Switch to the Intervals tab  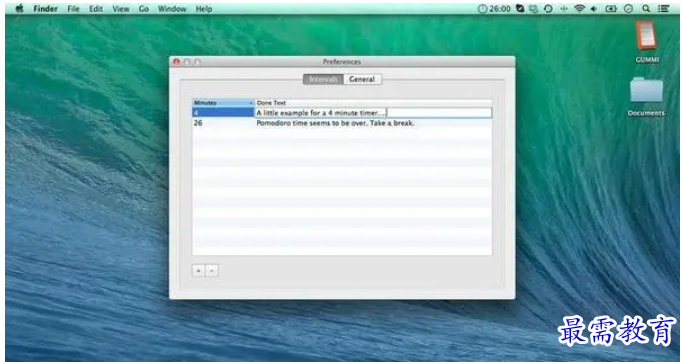(323, 79)
